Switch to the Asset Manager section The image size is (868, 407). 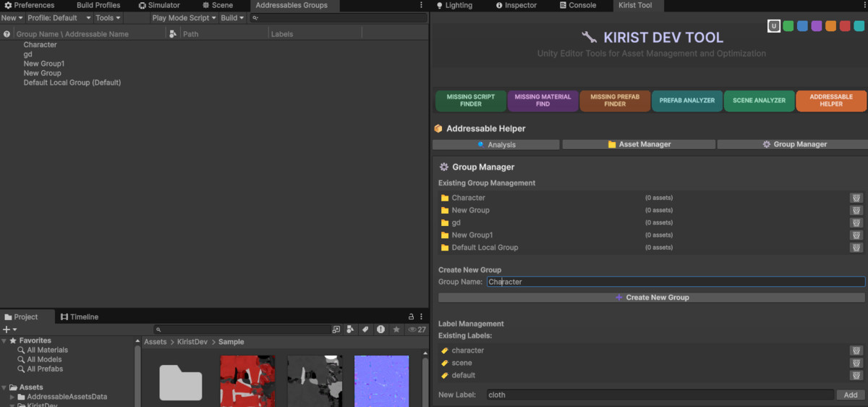point(639,145)
